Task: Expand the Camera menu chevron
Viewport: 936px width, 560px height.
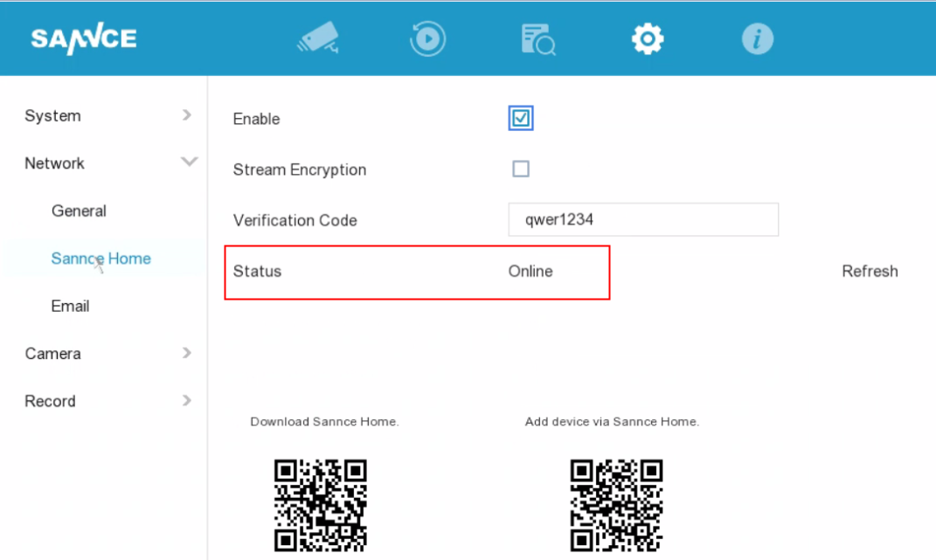Action: coord(187,353)
